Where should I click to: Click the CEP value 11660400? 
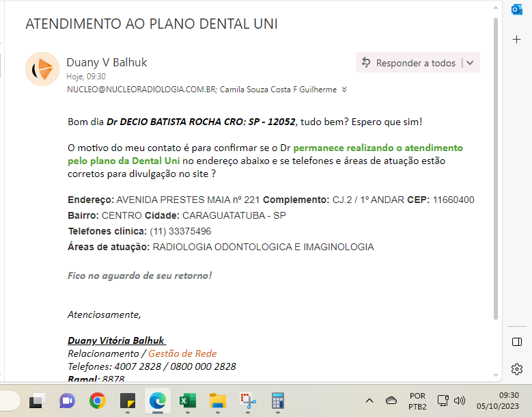point(453,200)
